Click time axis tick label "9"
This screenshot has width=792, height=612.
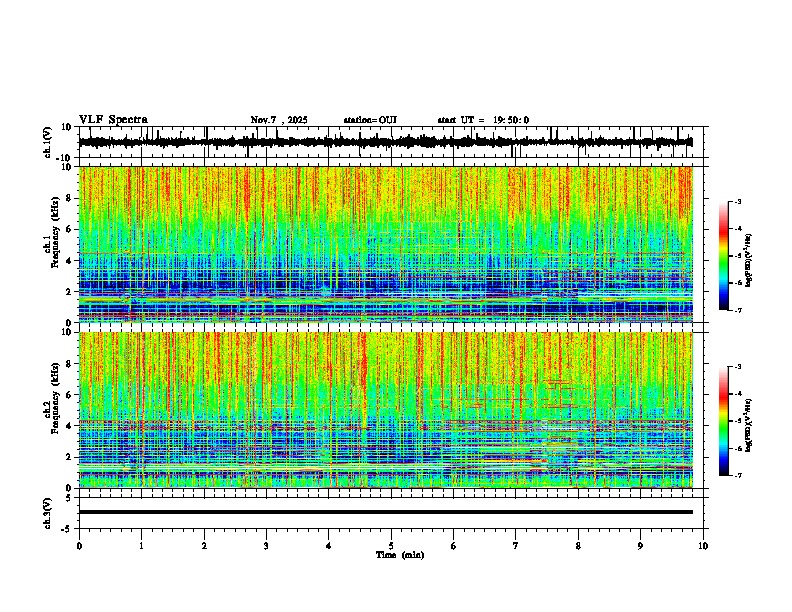click(640, 545)
